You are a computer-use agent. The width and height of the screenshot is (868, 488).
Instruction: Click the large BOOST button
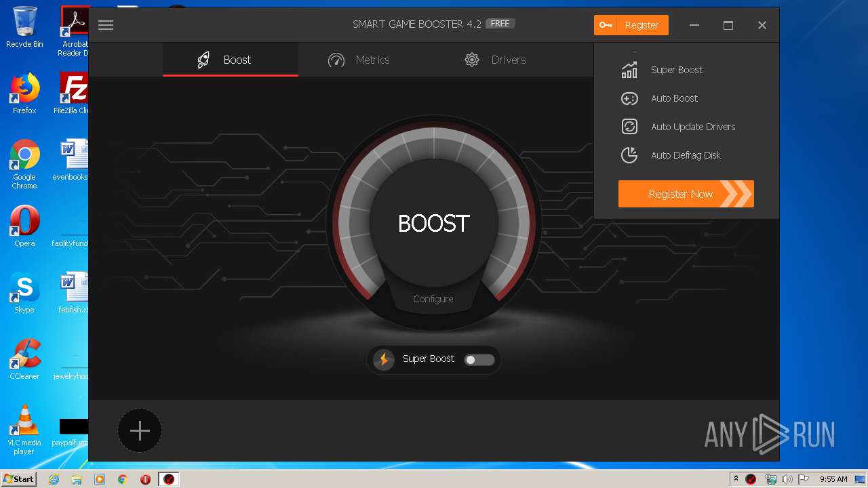(x=434, y=223)
